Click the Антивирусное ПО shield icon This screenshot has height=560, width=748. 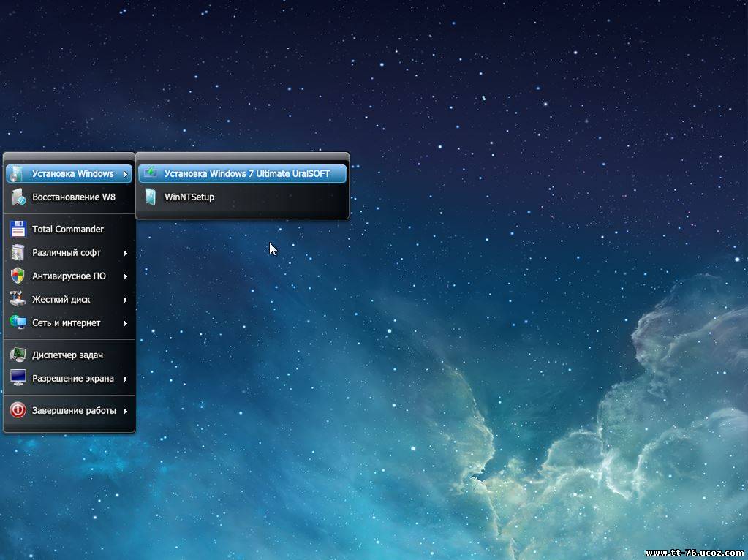pos(18,276)
